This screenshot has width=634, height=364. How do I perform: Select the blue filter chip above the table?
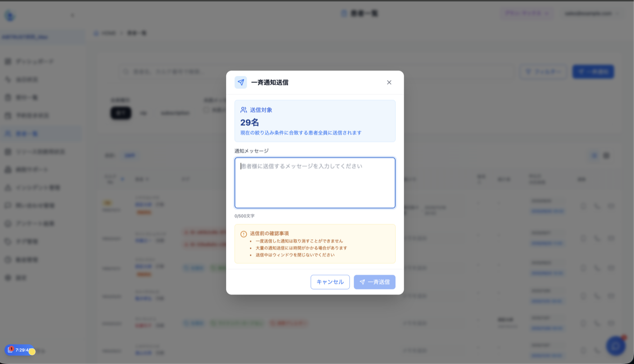(x=130, y=155)
